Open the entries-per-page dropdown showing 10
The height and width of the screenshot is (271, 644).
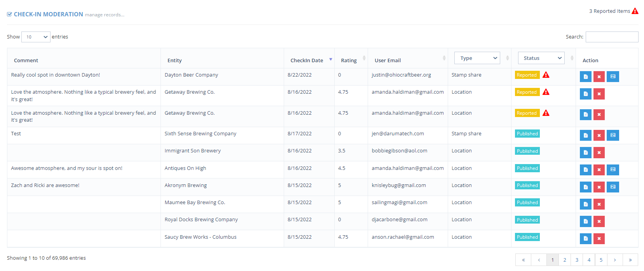pyautogui.click(x=36, y=37)
